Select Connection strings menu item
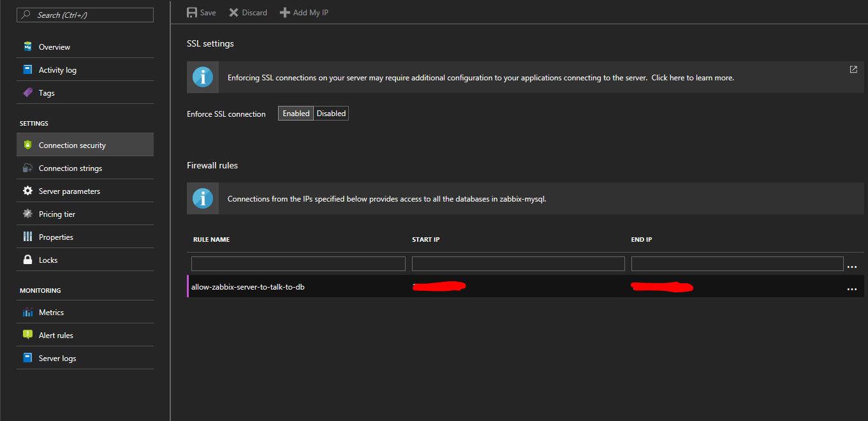Viewport: 868px width, 421px height. coord(85,168)
